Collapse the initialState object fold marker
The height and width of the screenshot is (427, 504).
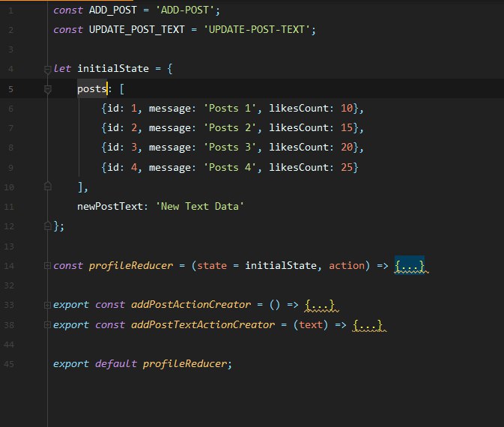point(48,70)
